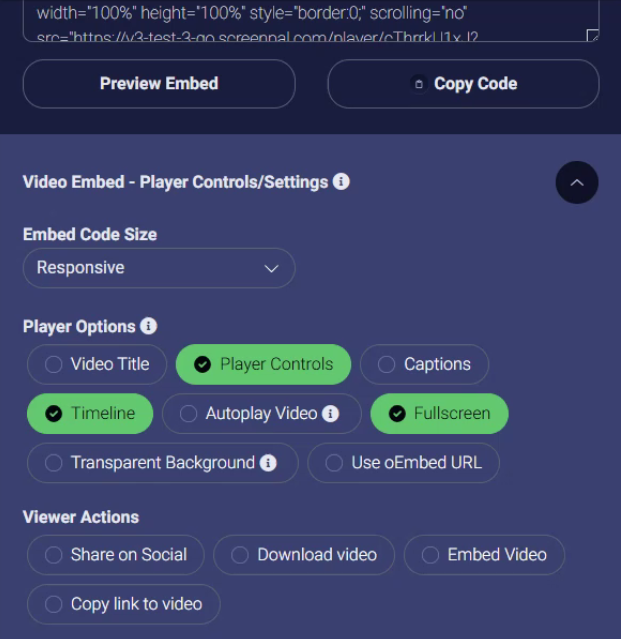The image size is (621, 639).
Task: Click inside the embed code text area
Action: pos(311,20)
